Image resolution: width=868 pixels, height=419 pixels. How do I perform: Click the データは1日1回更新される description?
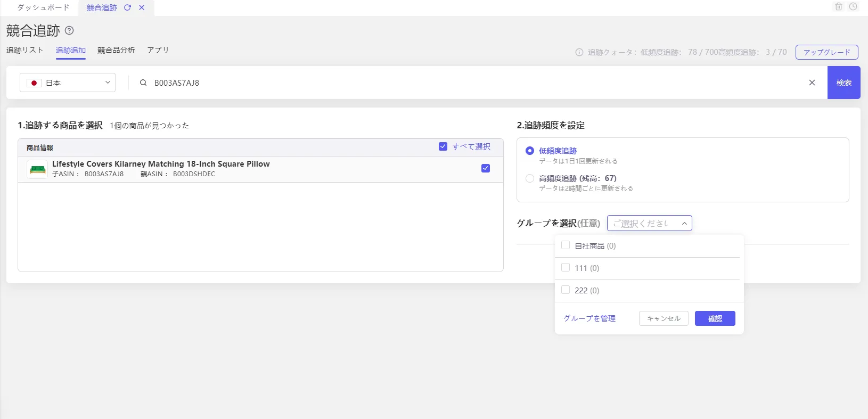(578, 161)
